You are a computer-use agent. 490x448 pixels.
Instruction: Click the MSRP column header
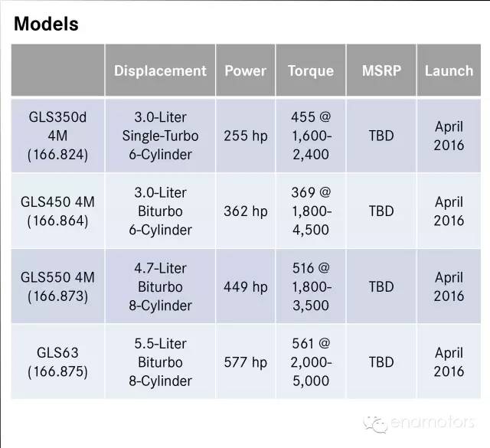pyautogui.click(x=381, y=70)
